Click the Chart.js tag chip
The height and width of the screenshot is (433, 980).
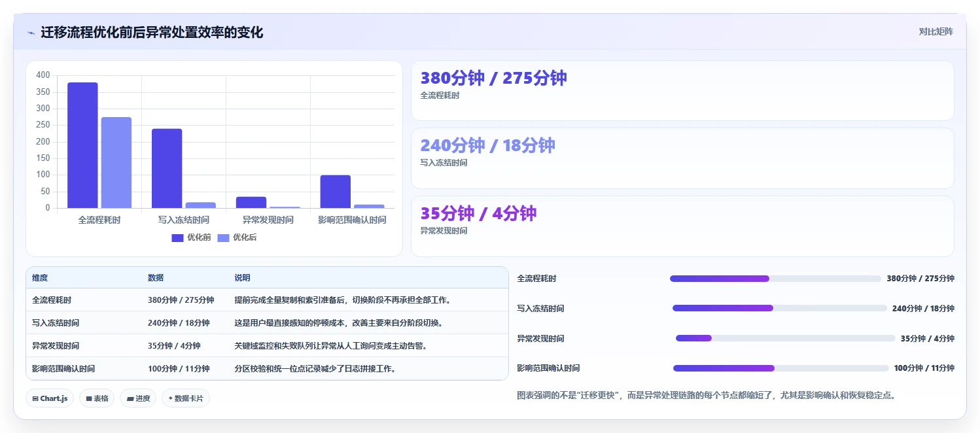coord(50,398)
